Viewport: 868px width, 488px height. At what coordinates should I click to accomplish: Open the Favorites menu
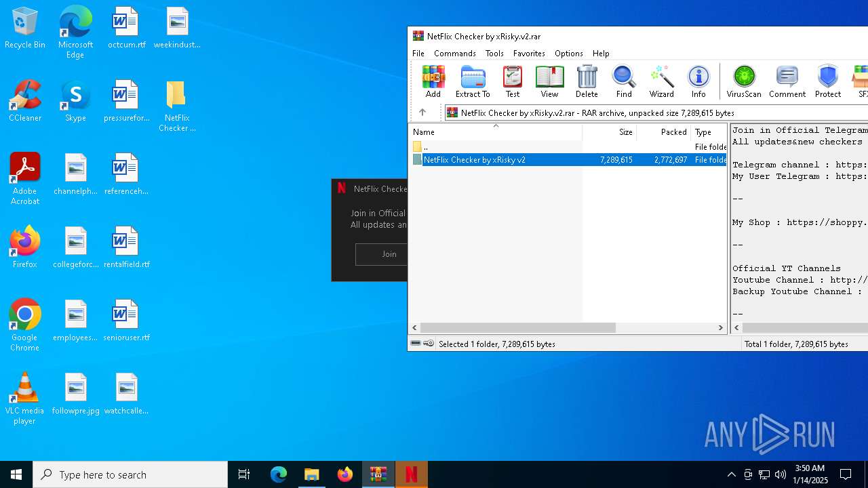pos(529,54)
